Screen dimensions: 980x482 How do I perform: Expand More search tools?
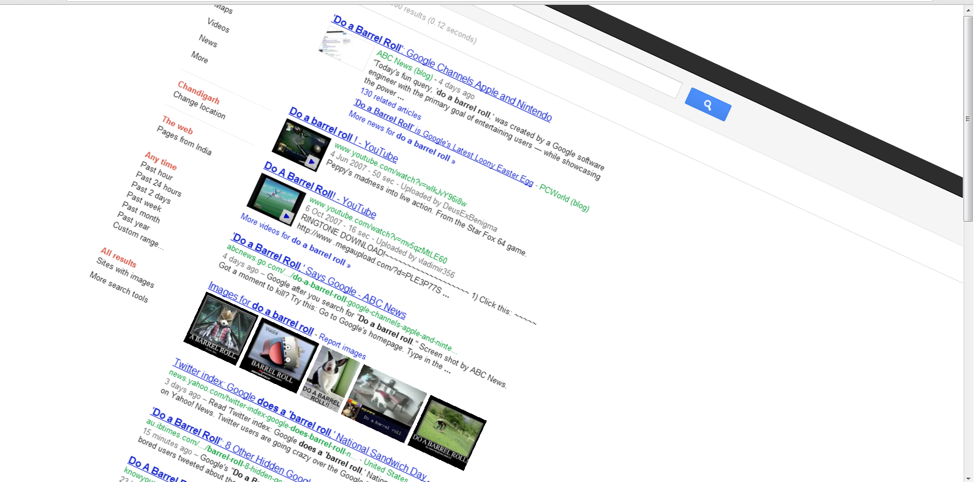119,287
